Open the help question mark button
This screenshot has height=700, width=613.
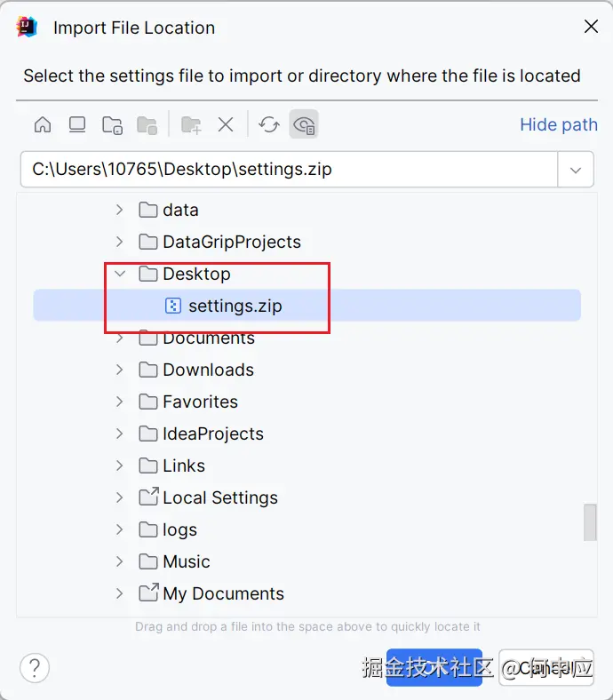(35, 667)
